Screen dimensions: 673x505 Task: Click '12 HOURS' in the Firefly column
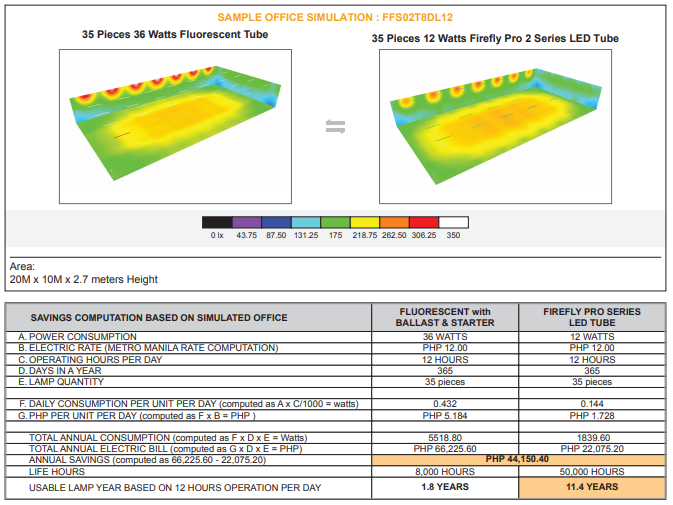[592, 360]
